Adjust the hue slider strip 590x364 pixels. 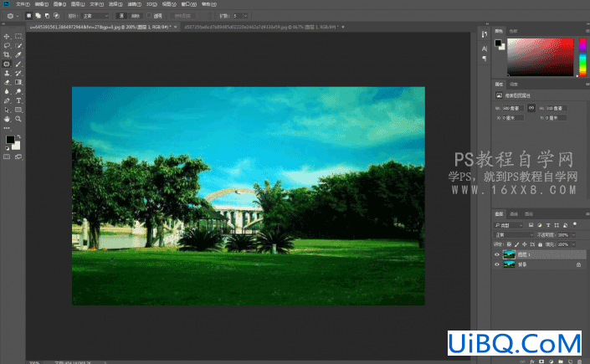(x=582, y=57)
